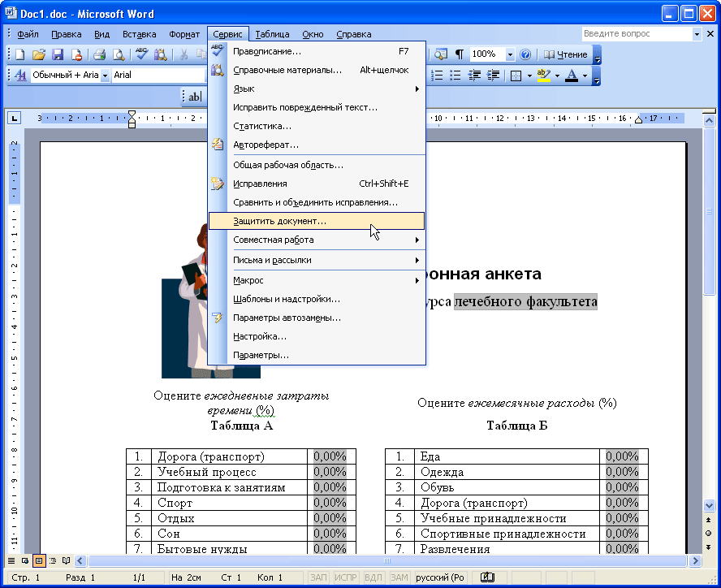Run spelling check via the toolbar ABC icon
This screenshot has height=588, width=721.
141,54
